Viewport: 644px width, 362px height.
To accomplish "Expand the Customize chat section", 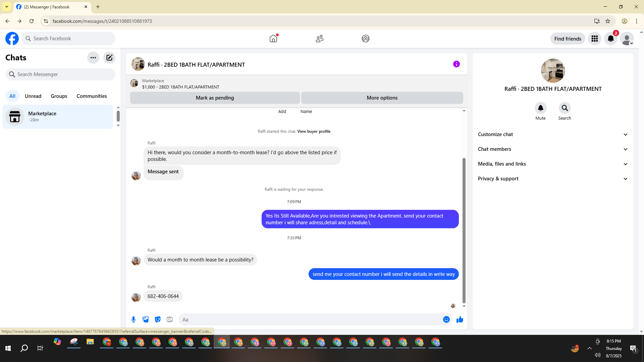I will click(553, 134).
